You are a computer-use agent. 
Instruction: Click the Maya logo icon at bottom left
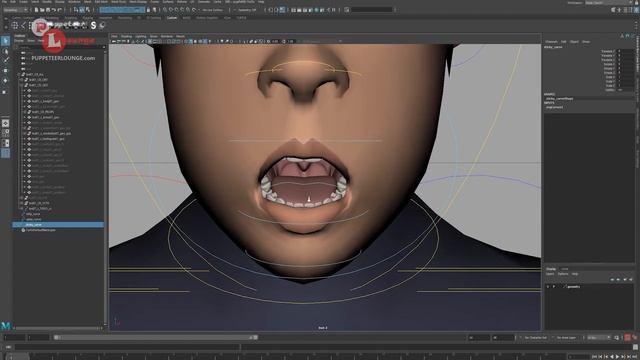click(6, 325)
